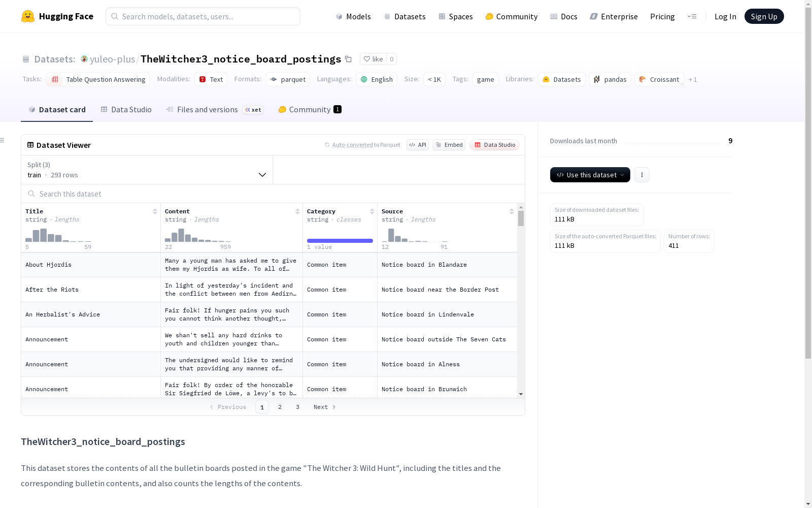Click the API button
Screen dimensions: 812x508
tap(418, 145)
